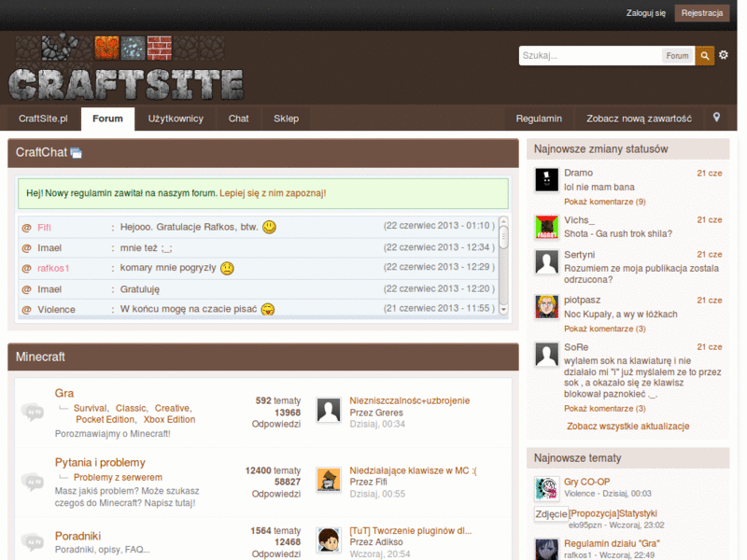Click Fifi username in chat
This screenshot has height=560, width=747.
[44, 228]
